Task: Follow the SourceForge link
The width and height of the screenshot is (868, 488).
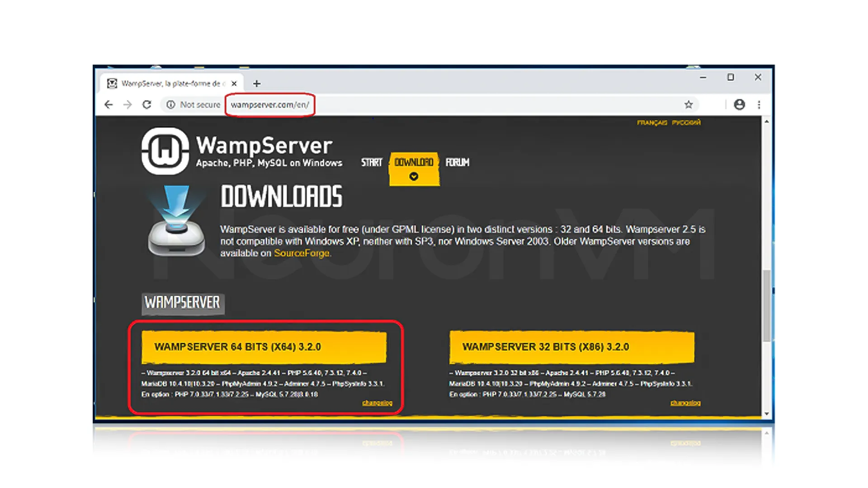Action: [302, 253]
